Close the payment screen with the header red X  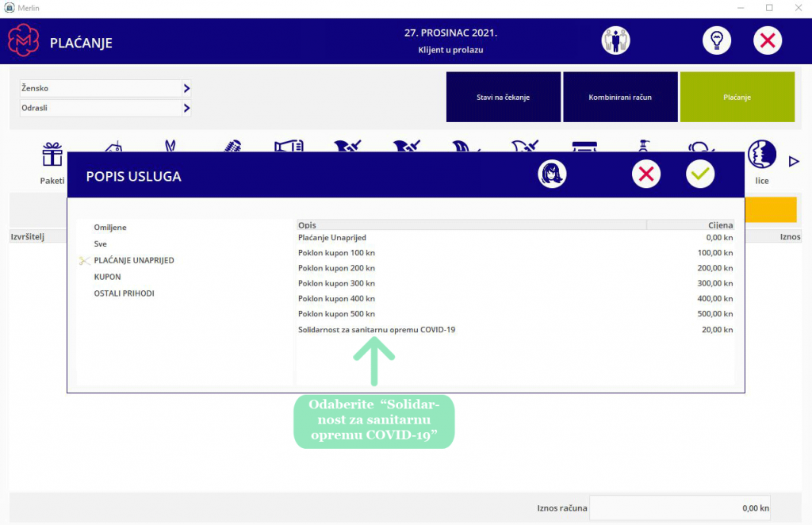click(768, 40)
